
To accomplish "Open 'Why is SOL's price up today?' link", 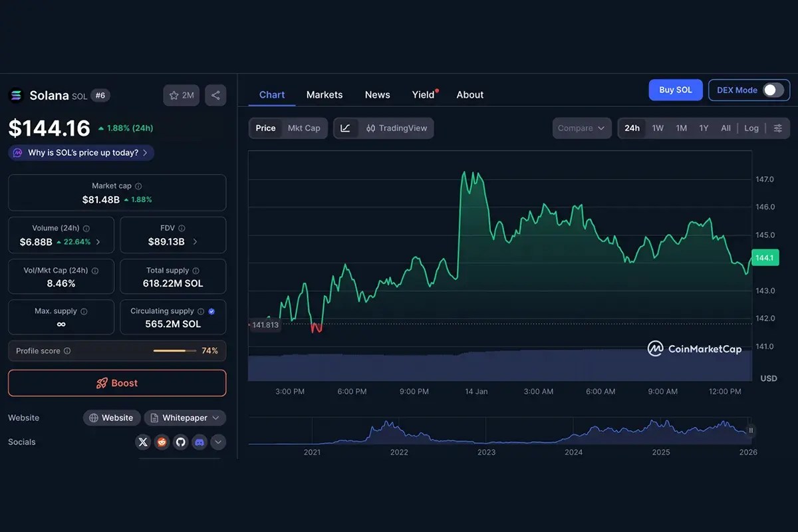I will tap(80, 152).
